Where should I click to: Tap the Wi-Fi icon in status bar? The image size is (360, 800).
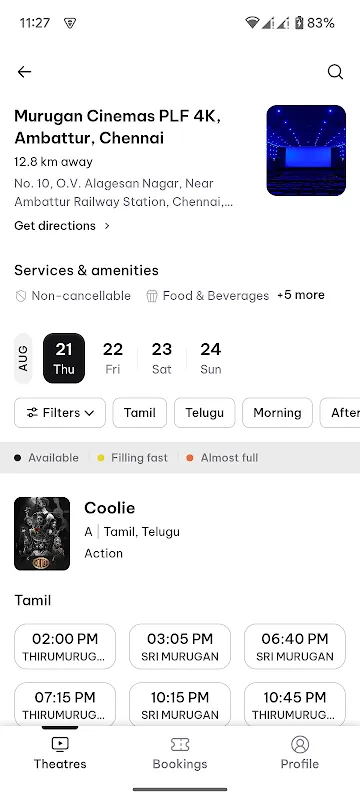pos(252,22)
